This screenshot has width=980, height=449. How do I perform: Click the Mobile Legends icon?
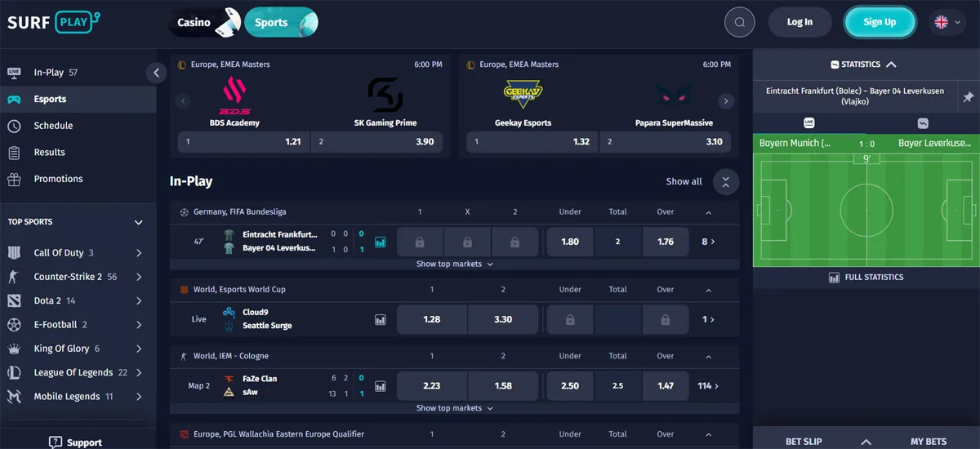click(14, 397)
